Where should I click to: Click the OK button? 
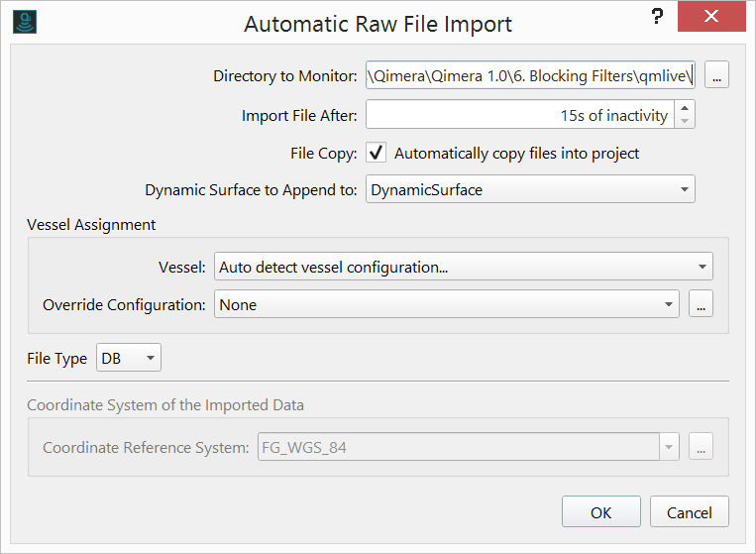600,512
